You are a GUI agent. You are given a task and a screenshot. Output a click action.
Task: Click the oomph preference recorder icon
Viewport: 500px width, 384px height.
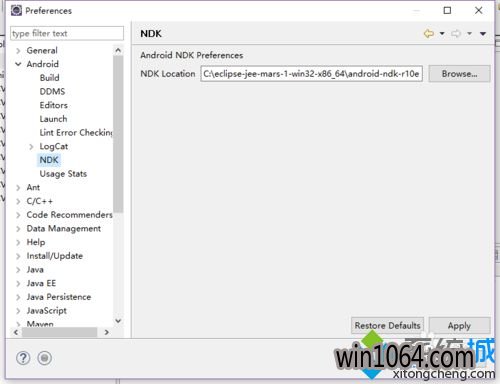point(44,358)
